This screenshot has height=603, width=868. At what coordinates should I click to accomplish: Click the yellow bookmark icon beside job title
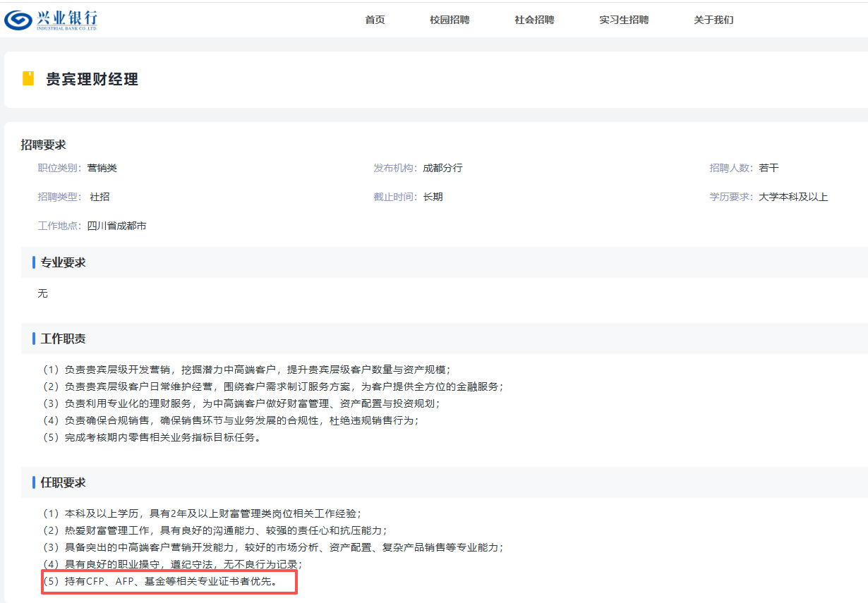pyautogui.click(x=28, y=78)
